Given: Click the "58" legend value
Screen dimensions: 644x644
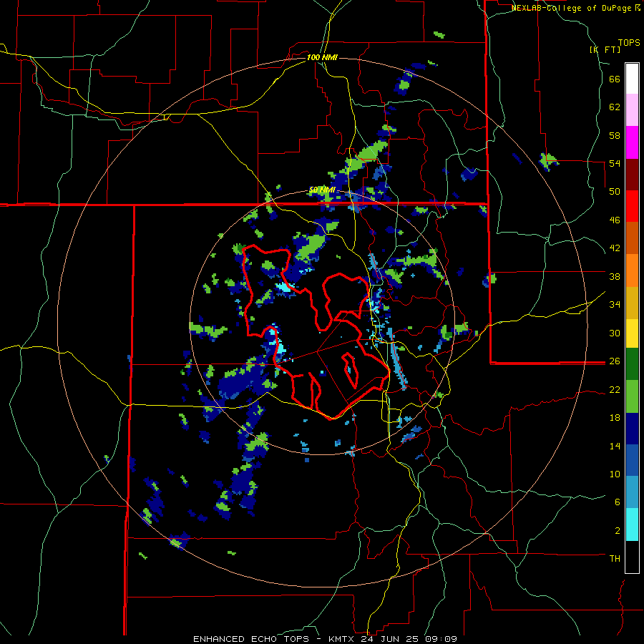Looking at the screenshot, I should pyautogui.click(x=615, y=135).
